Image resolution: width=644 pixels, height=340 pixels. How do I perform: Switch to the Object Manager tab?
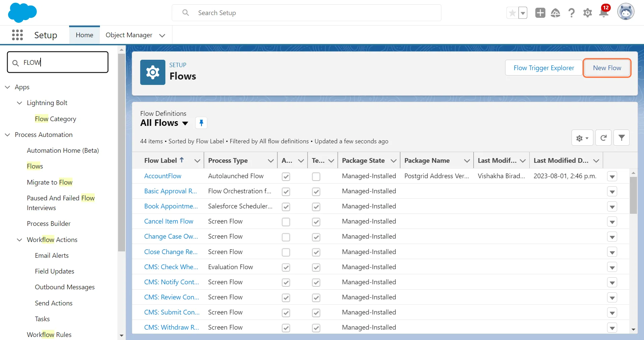coord(129,35)
